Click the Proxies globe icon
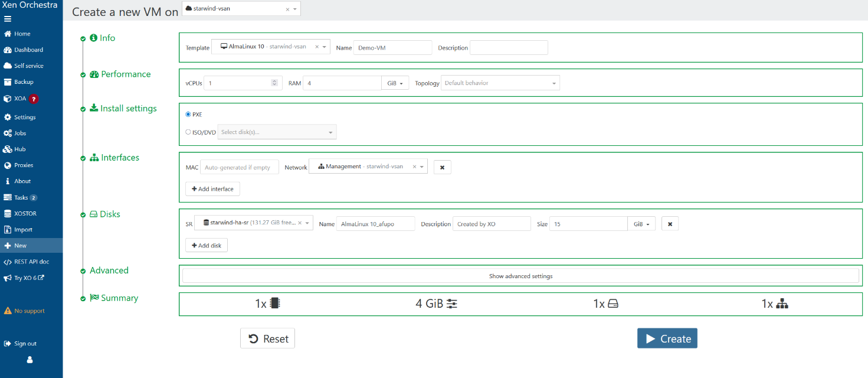Viewport: 868px width, 378px height. tap(8, 165)
